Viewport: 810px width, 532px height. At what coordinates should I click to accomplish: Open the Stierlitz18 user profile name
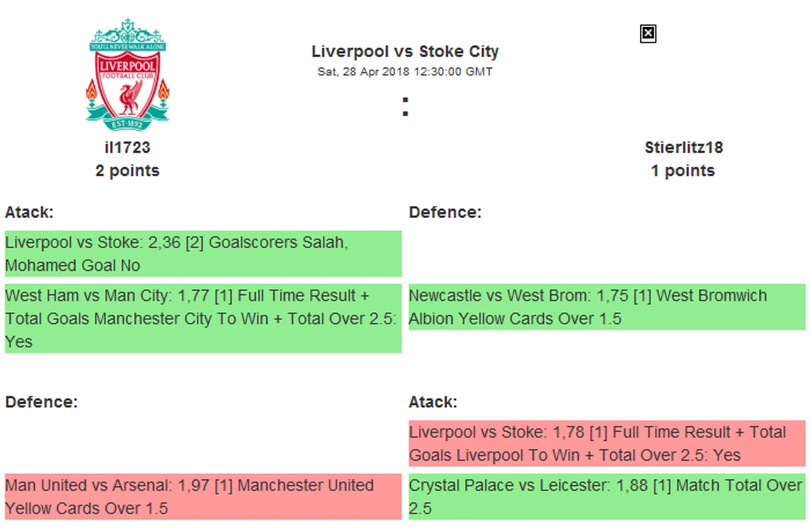tap(684, 148)
